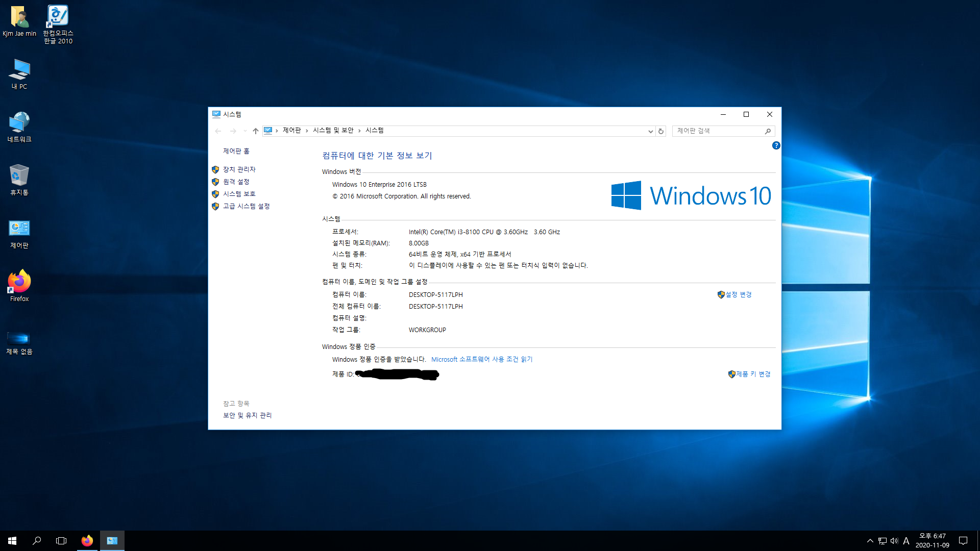Screen dimensions: 980x551
Task: Click the system window title icon
Action: point(216,114)
